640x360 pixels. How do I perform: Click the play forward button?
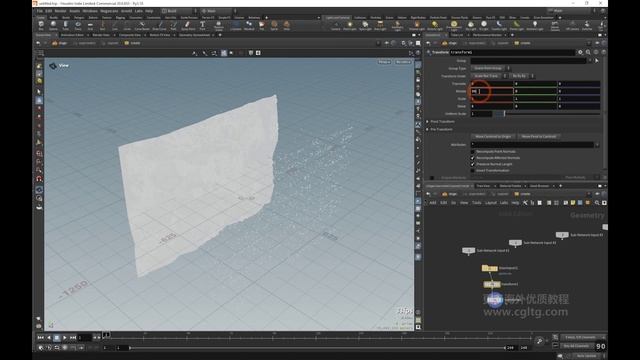tap(64, 338)
